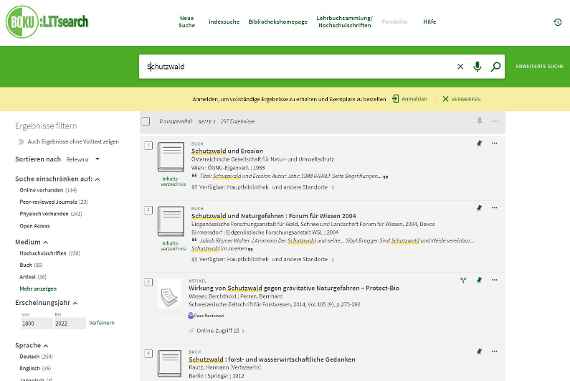570x381 pixels.
Task: Show more Medium options with Mehr anzeigen
Action: tap(38, 289)
